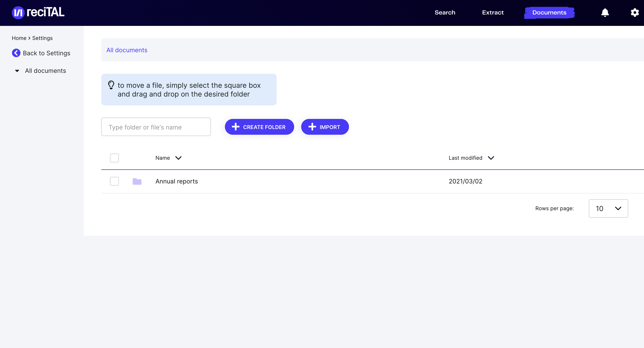Click the lightbulb tip icon
644x348 pixels.
coord(111,85)
